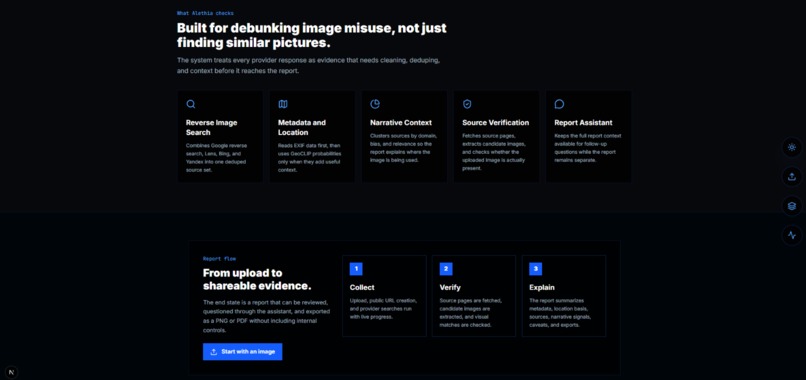Click the 'The report summarizes metadata' step text
The height and width of the screenshot is (380, 806).
click(560, 313)
